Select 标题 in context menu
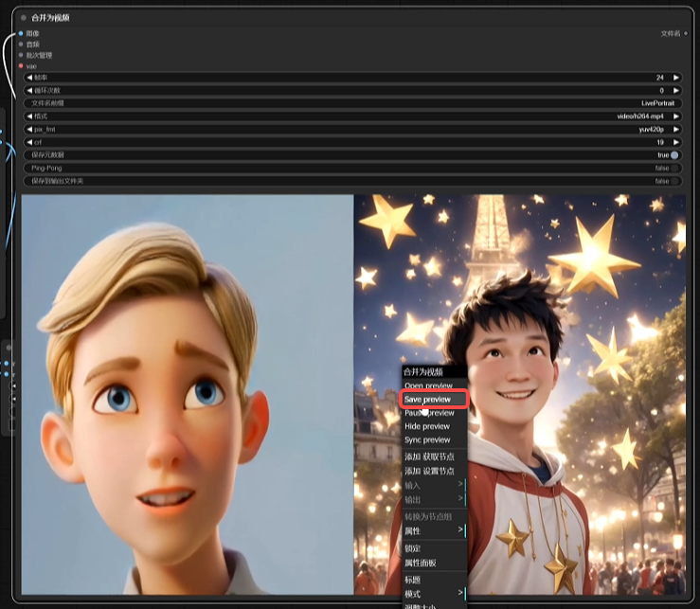 [435, 580]
